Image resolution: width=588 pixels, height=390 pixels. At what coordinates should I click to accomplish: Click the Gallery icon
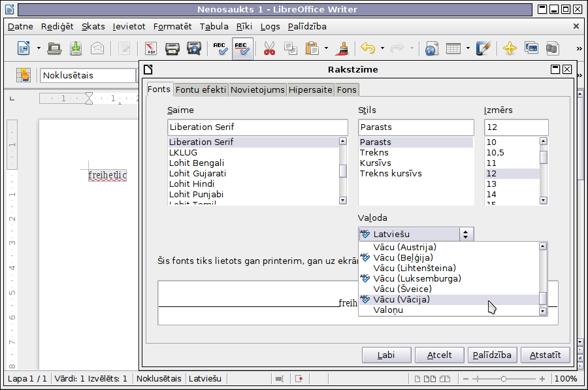531,48
